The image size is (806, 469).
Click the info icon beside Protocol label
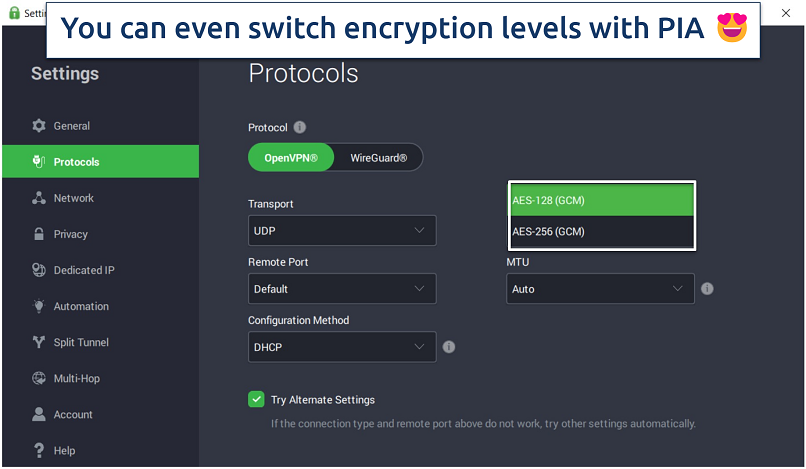[300, 128]
